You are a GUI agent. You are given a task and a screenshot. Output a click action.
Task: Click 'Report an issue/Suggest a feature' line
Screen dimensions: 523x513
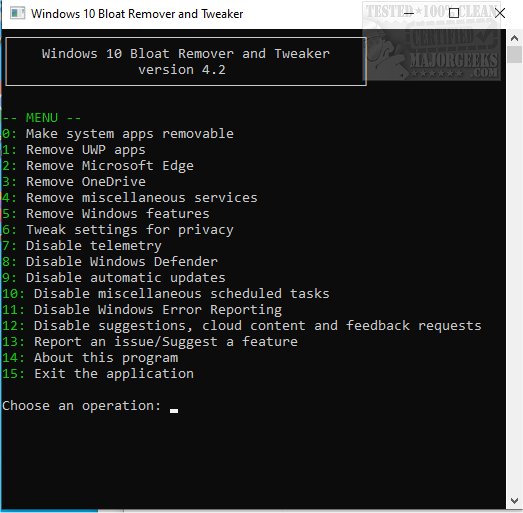[x=150, y=342]
